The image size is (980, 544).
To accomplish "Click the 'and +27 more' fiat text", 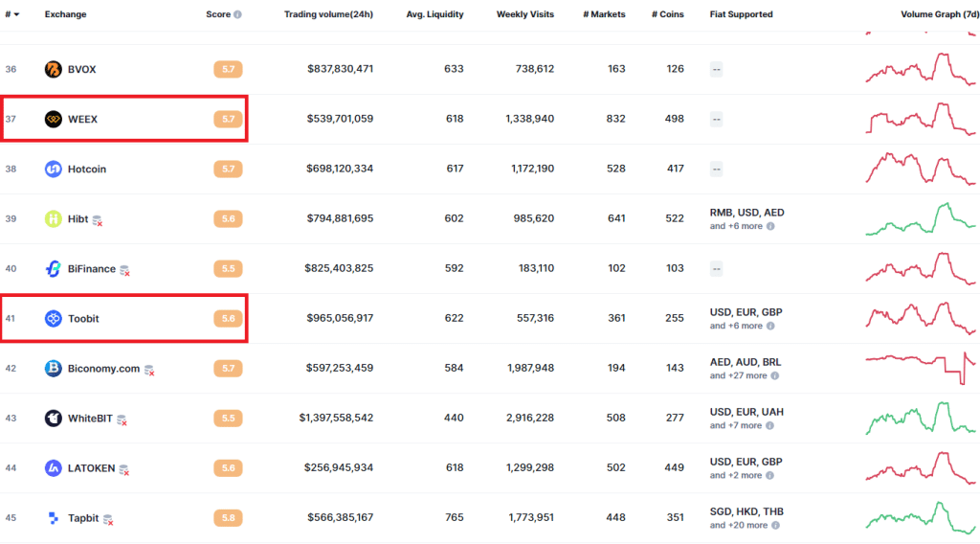I will [738, 375].
